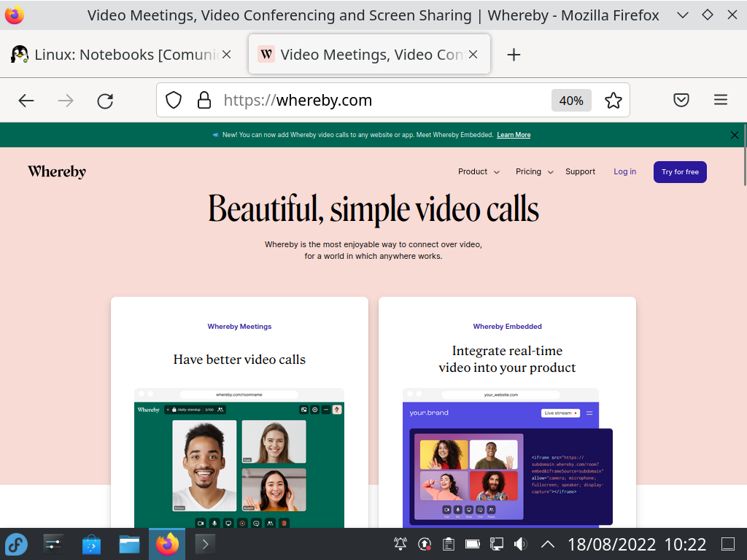
Task: Open the software updates tray icon
Action: tap(425, 544)
